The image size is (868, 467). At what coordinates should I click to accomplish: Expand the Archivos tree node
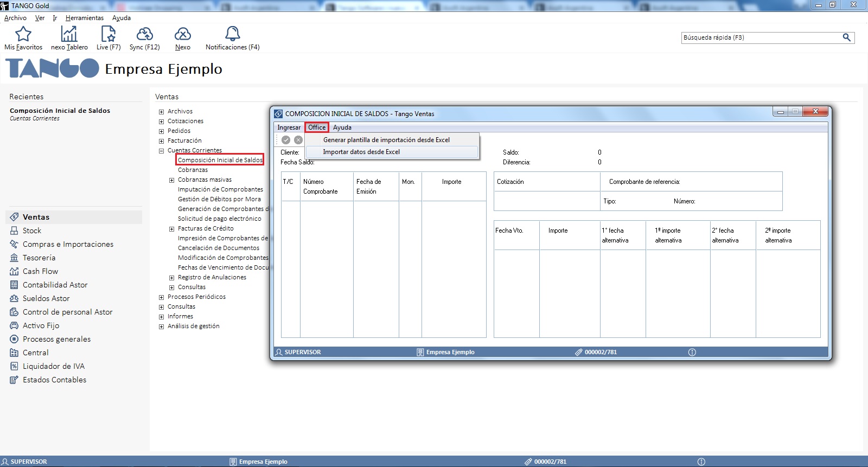pyautogui.click(x=161, y=112)
